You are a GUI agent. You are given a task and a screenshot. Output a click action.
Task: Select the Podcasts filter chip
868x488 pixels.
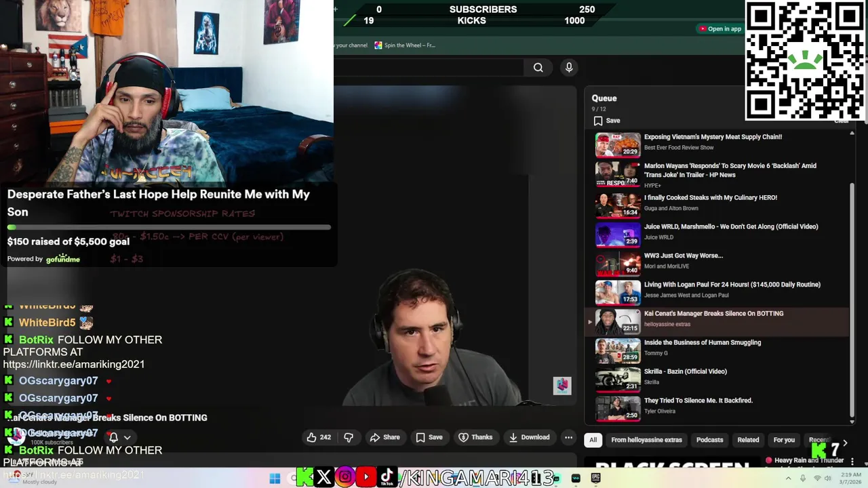pos(709,440)
